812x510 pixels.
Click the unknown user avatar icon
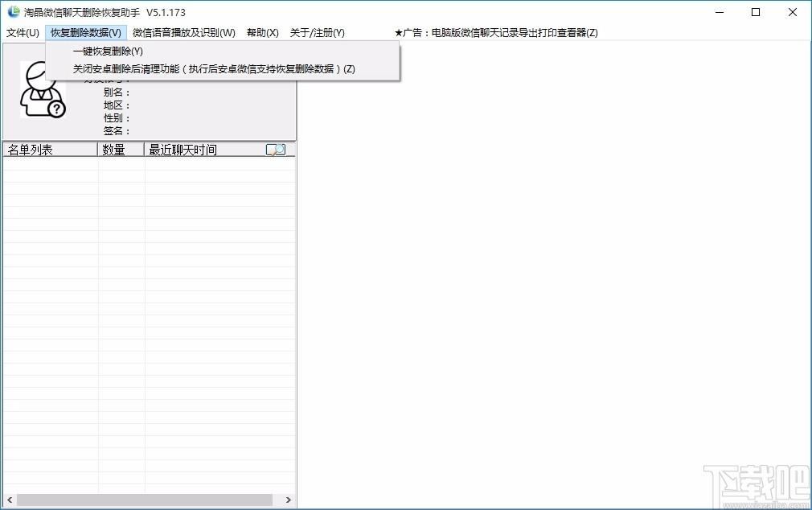(43, 89)
